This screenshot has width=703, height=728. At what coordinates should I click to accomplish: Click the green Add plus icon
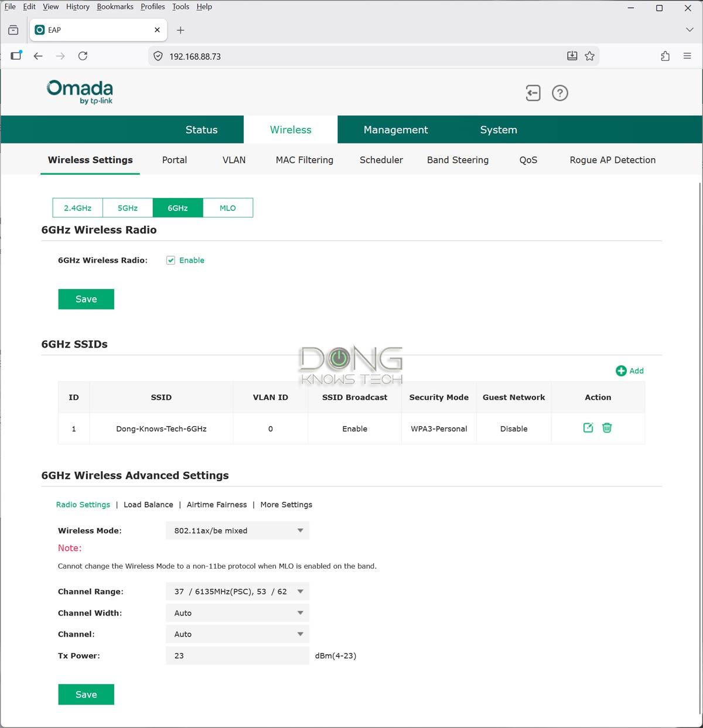[621, 370]
